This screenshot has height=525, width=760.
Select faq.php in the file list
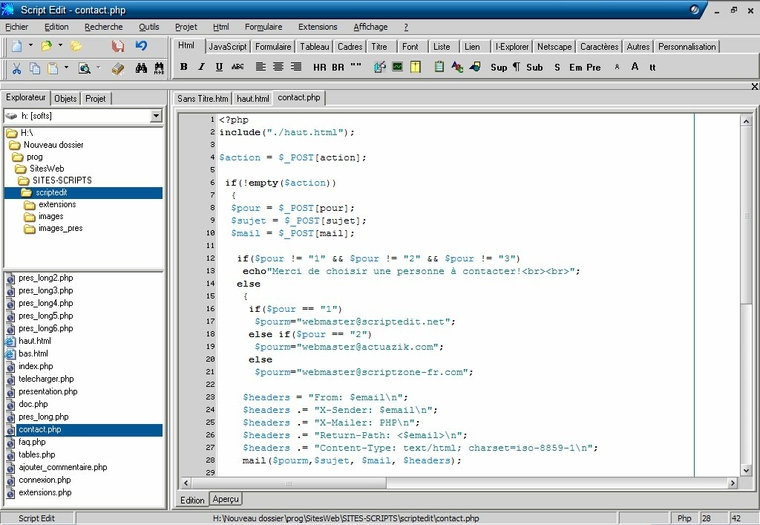pyautogui.click(x=32, y=442)
